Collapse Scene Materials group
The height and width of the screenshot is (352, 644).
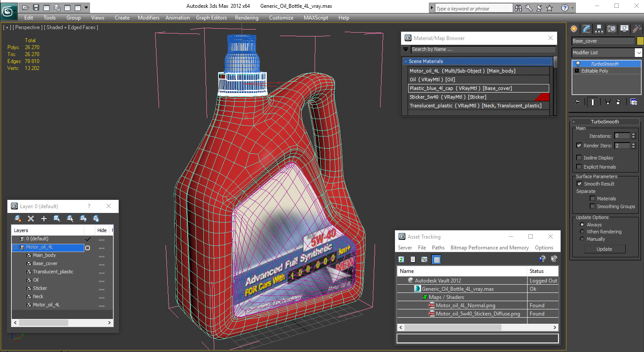[406, 61]
